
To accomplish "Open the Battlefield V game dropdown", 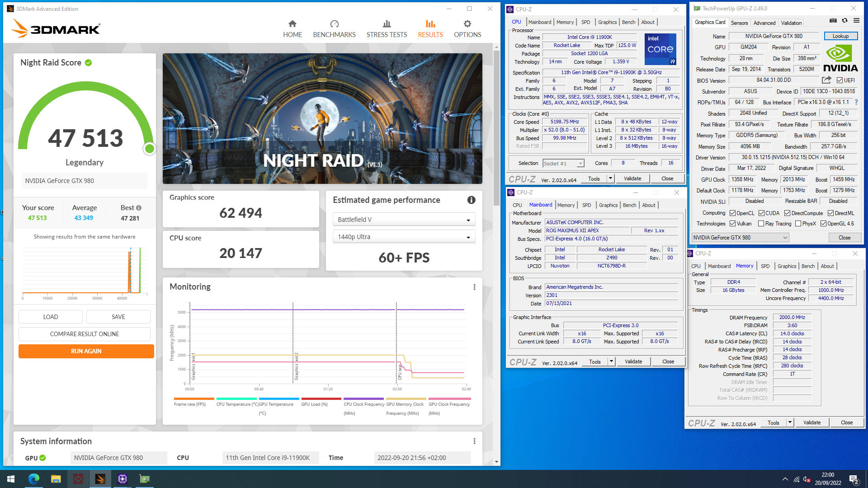I will point(404,220).
